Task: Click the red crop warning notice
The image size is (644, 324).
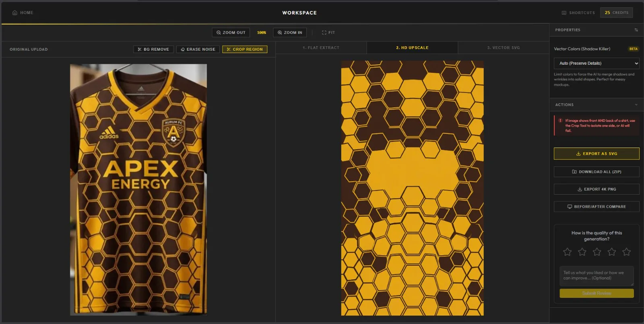Action: (597, 125)
